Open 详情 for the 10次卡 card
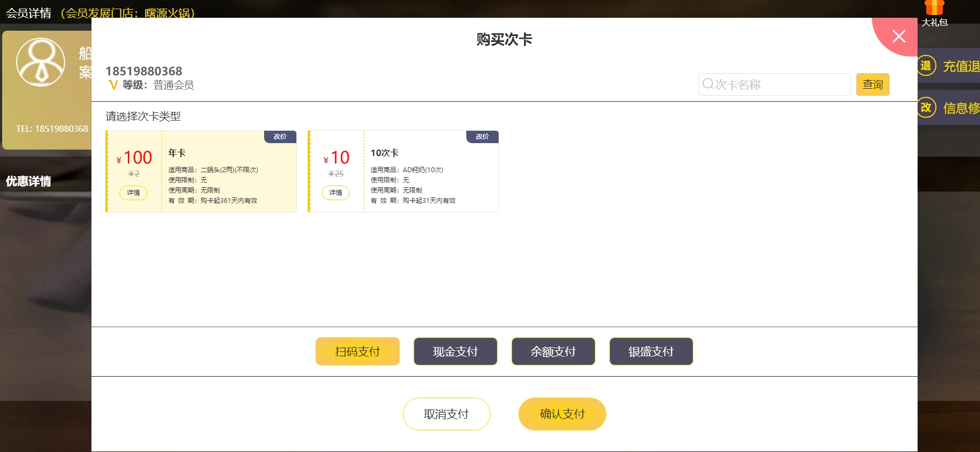980x452 pixels. pos(336,193)
